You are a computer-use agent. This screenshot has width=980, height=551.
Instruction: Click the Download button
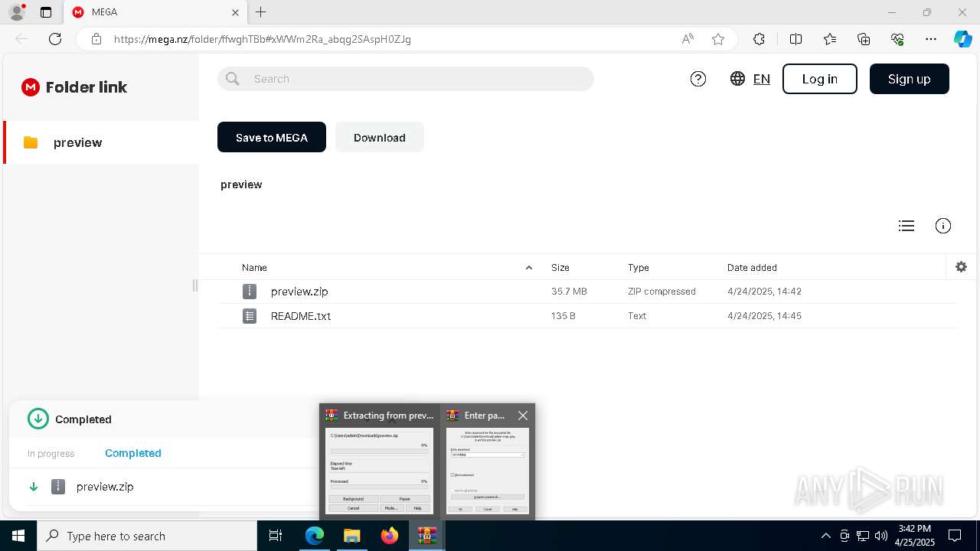(380, 137)
